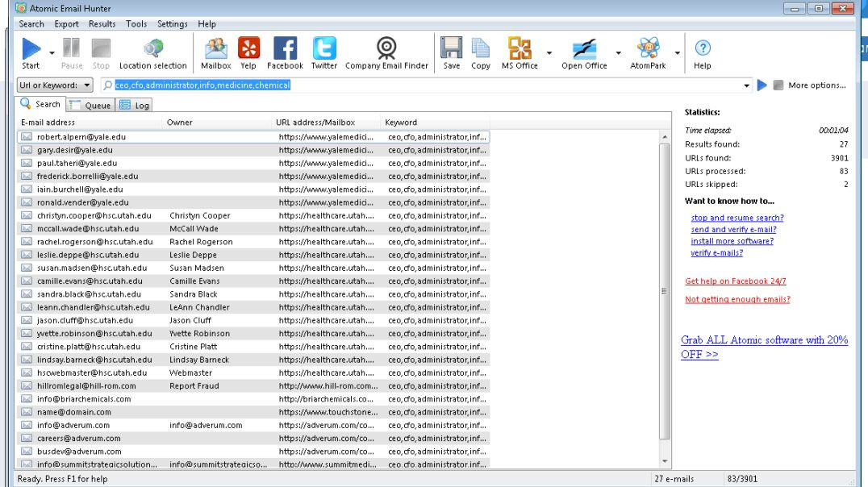Open 'stop and resume search?' link
Image resolution: width=868 pixels, height=487 pixels.
pos(737,218)
